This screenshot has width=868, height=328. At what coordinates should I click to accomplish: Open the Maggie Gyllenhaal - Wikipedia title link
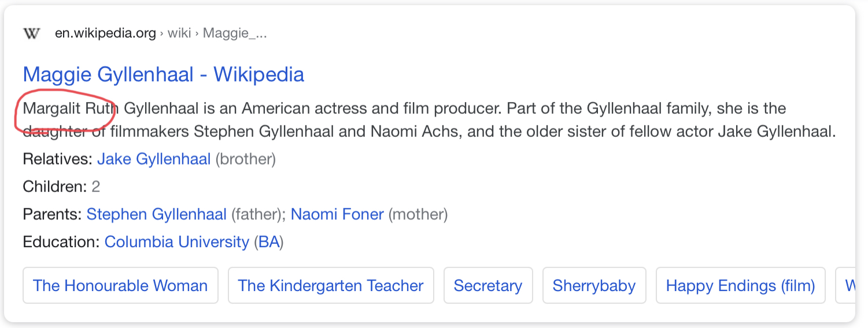163,74
